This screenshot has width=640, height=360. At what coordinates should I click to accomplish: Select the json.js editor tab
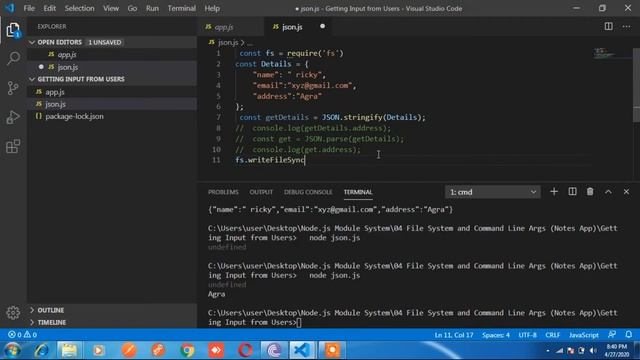[299, 27]
